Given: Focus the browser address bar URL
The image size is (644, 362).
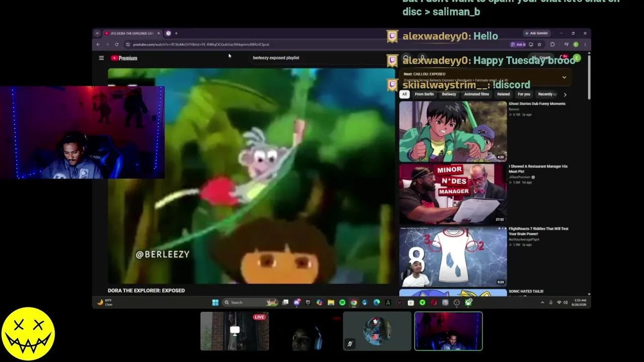Looking at the screenshot, I should [201, 44].
